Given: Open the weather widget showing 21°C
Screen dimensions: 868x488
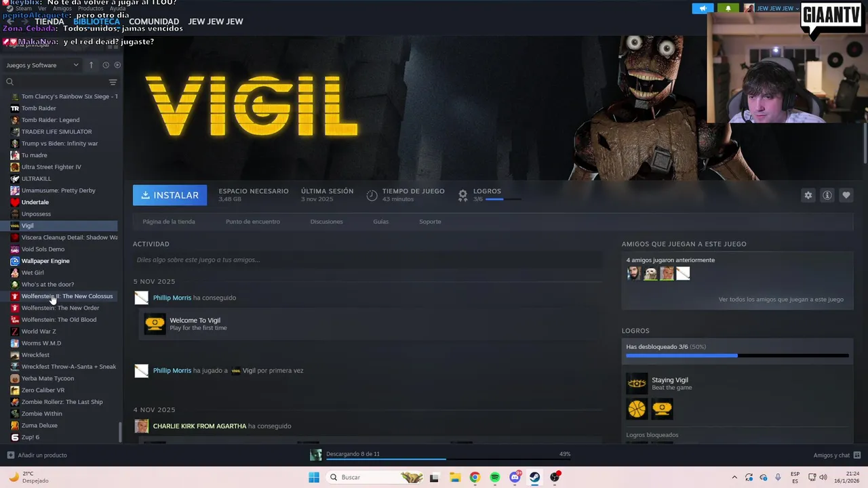Looking at the screenshot, I should pyautogui.click(x=29, y=477).
